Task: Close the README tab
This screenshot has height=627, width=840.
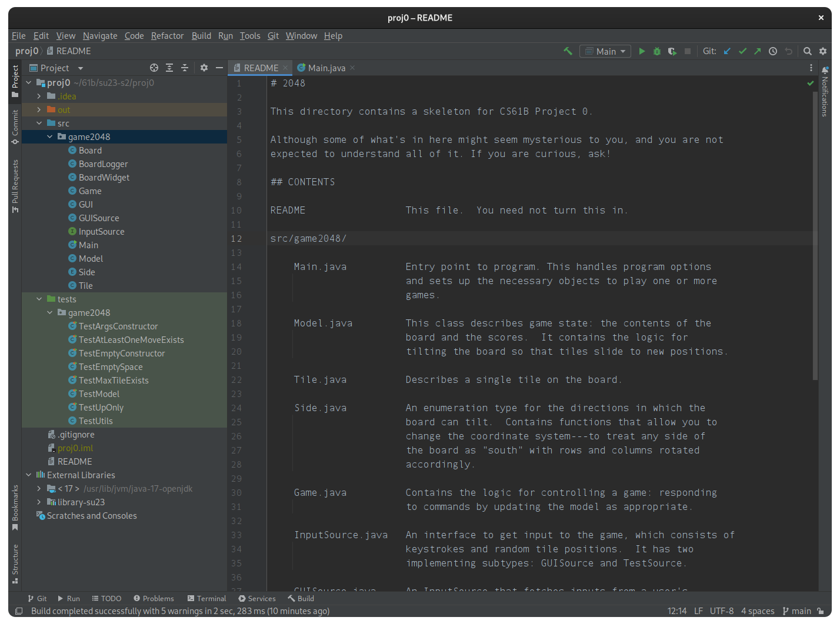Action: (x=285, y=68)
